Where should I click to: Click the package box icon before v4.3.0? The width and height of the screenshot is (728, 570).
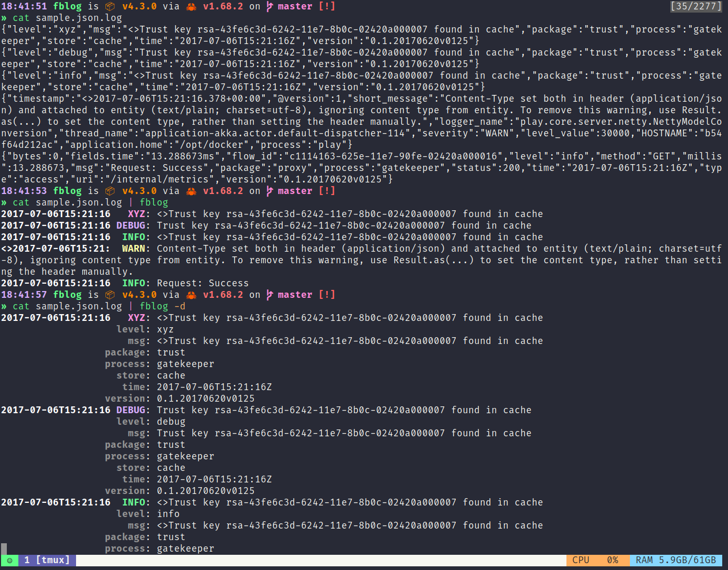[110, 7]
